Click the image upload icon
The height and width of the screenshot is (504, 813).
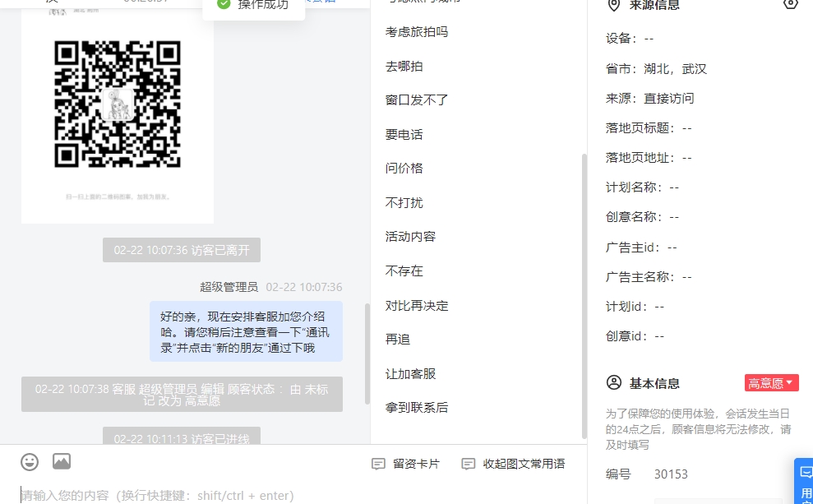point(62,461)
